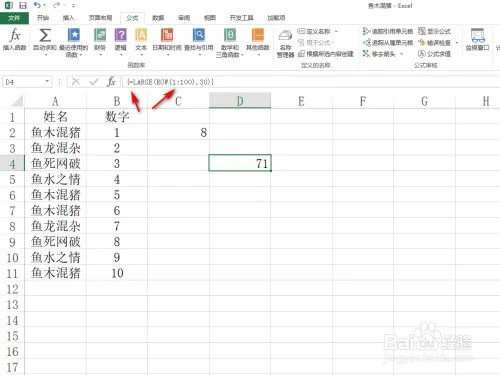Select cell A3 with 鱼龙混杂
This screenshot has width=500, height=375.
click(55, 148)
